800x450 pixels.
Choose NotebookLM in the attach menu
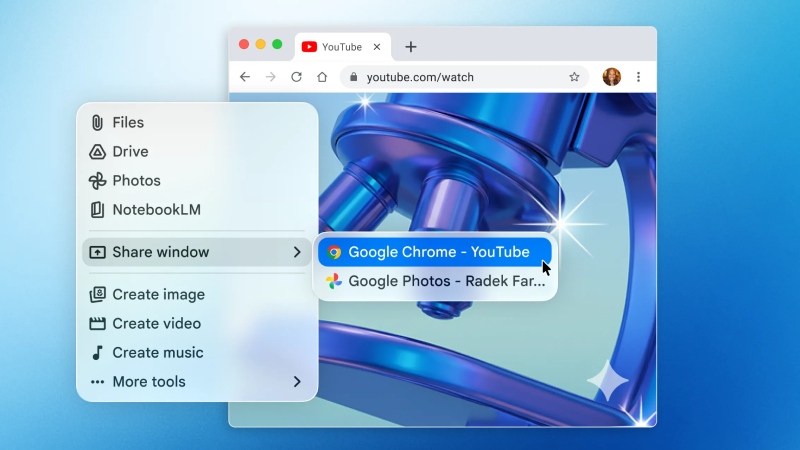point(197,210)
